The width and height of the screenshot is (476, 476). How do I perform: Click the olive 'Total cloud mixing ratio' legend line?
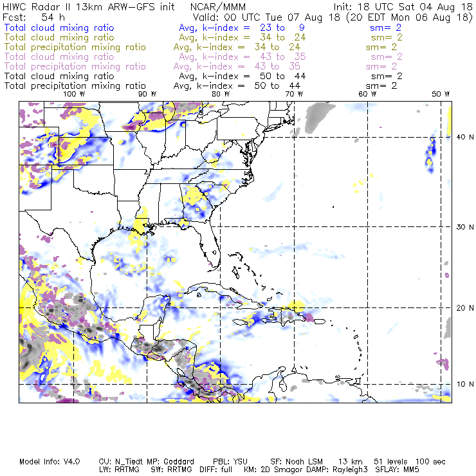tap(59, 37)
